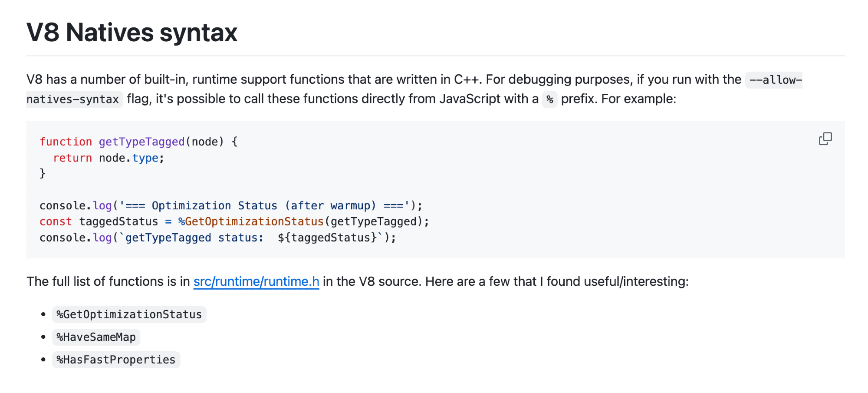Image resolution: width=868 pixels, height=393 pixels.
Task: Click the %HaveSameMap bullet item
Action: [x=96, y=337]
